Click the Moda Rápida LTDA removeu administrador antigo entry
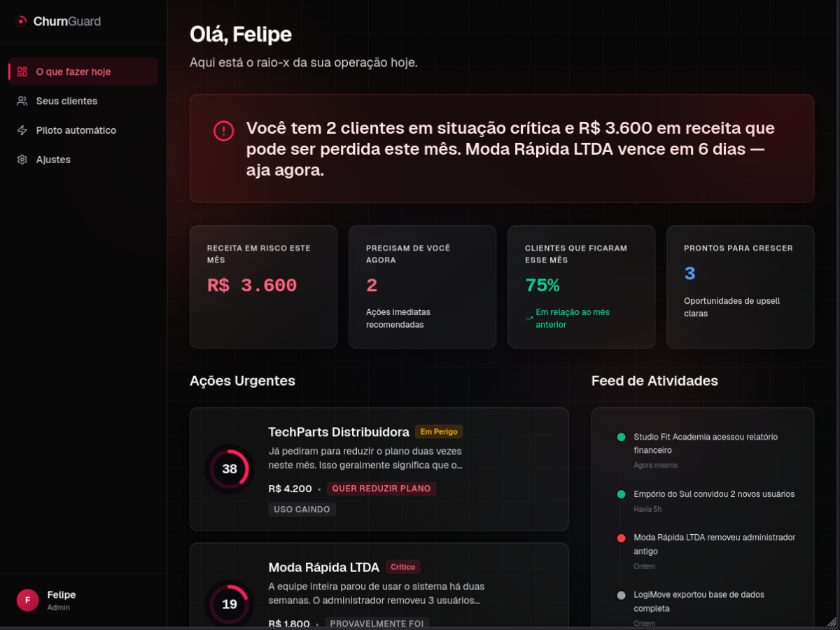 [715, 544]
